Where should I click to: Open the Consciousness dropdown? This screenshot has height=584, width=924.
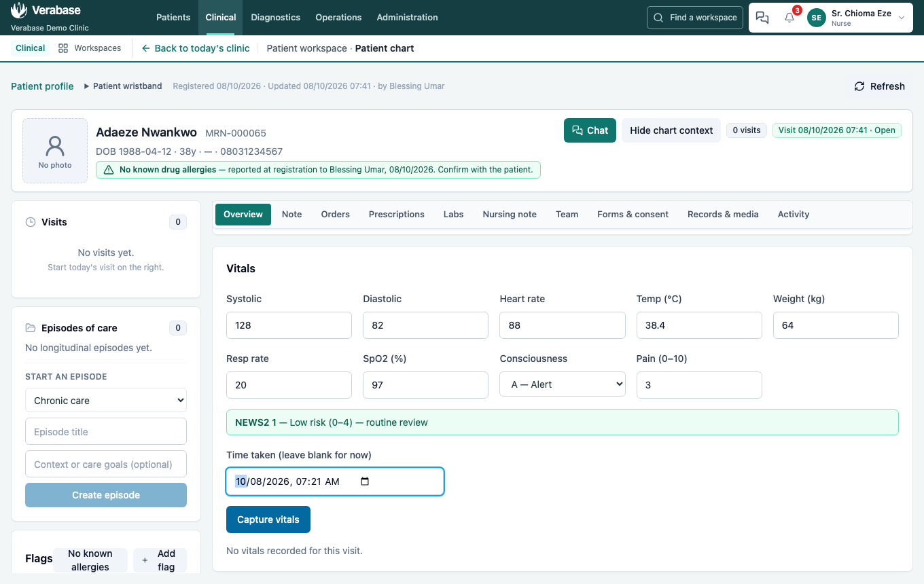click(563, 384)
